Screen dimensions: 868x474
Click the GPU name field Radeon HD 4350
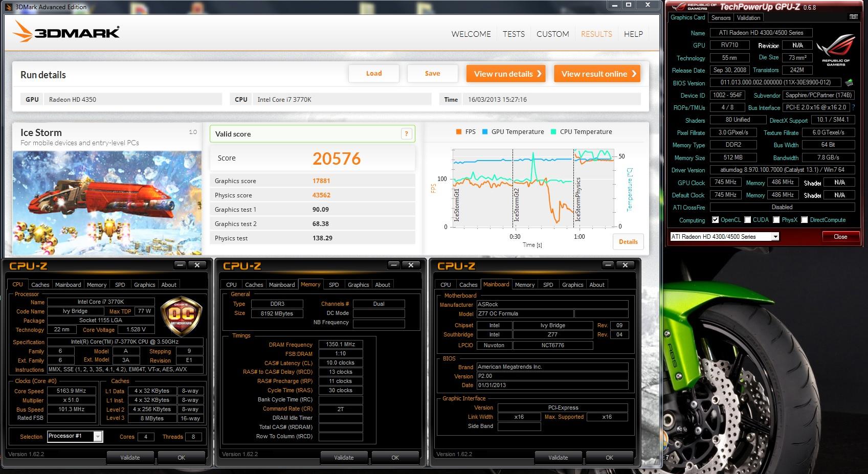tap(133, 99)
